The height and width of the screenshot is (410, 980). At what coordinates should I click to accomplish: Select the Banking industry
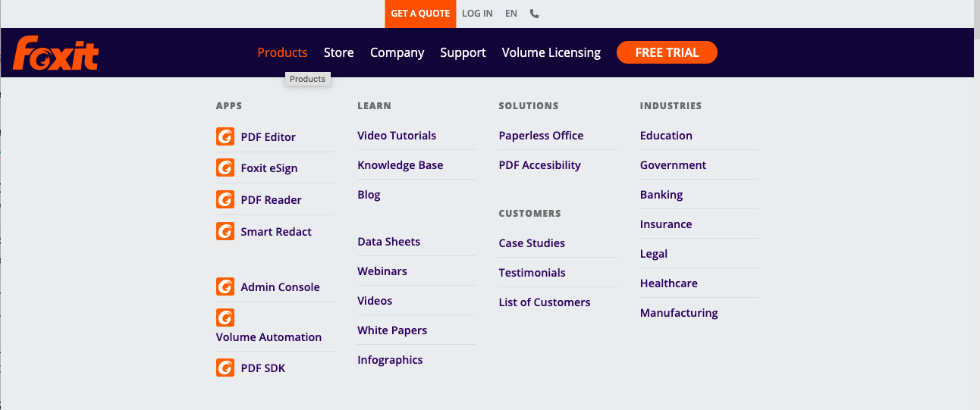(661, 195)
